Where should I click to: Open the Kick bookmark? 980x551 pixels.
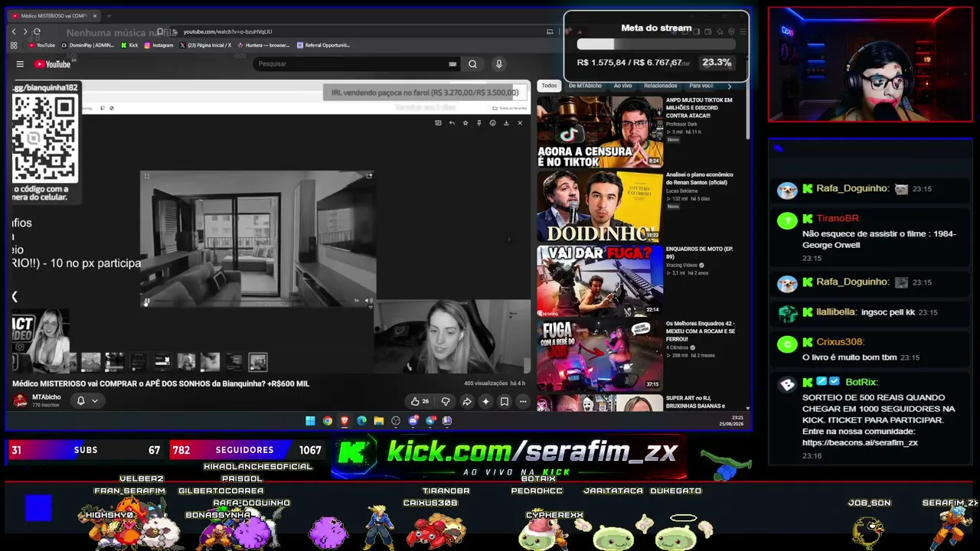pos(129,45)
